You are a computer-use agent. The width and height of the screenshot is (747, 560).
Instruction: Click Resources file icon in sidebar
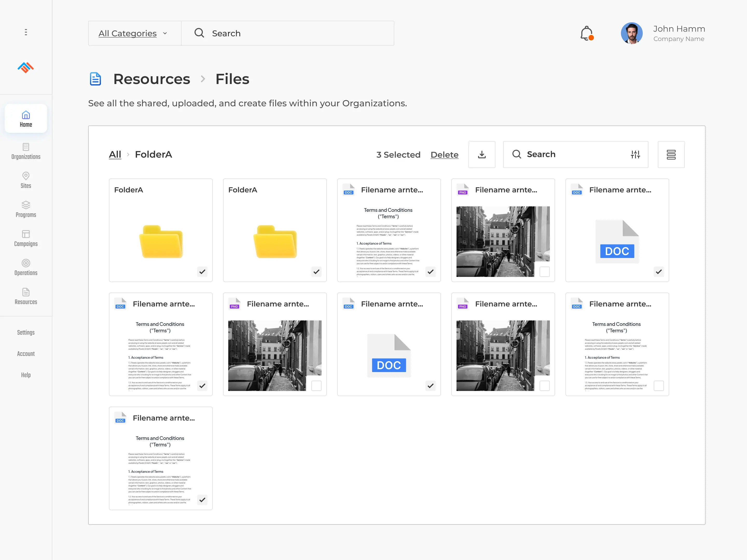click(x=26, y=292)
